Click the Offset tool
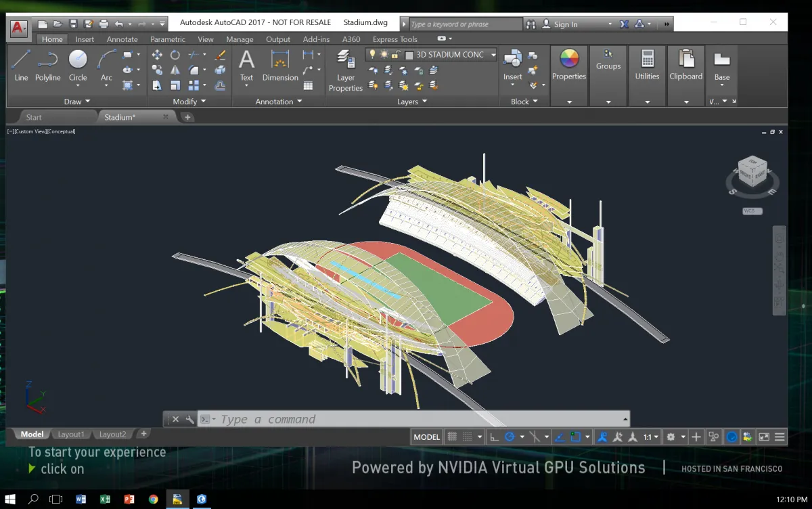Viewport: 812px width, 509px height. (220, 85)
